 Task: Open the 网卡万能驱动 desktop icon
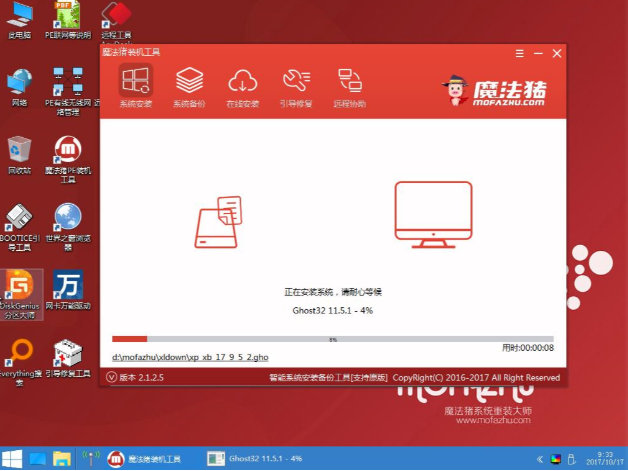[x=68, y=290]
